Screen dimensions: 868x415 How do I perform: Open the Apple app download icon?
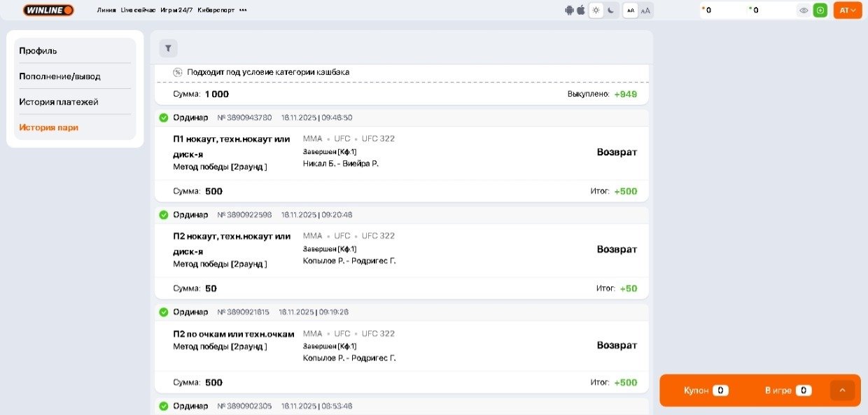coord(580,10)
